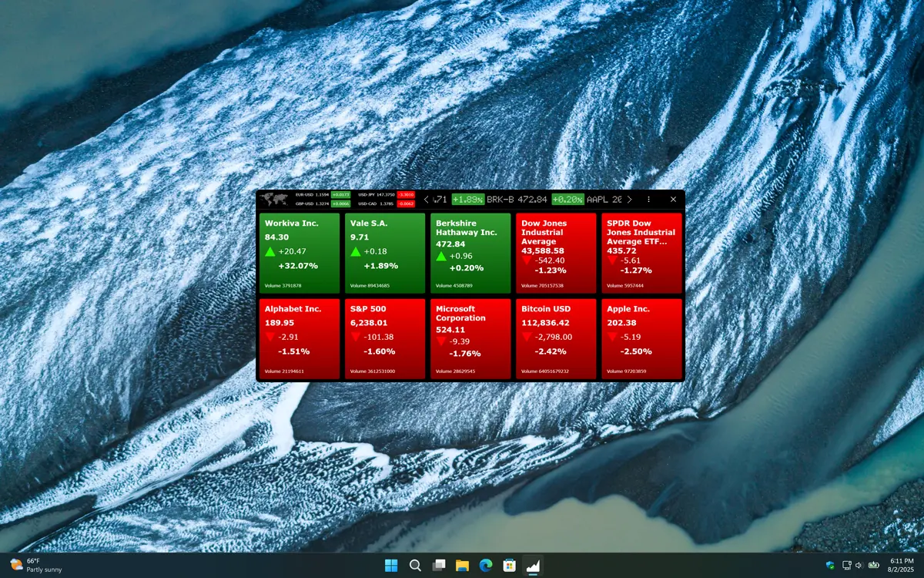This screenshot has height=578, width=924.
Task: Click the battery tray icon
Action: pyautogui.click(x=875, y=566)
